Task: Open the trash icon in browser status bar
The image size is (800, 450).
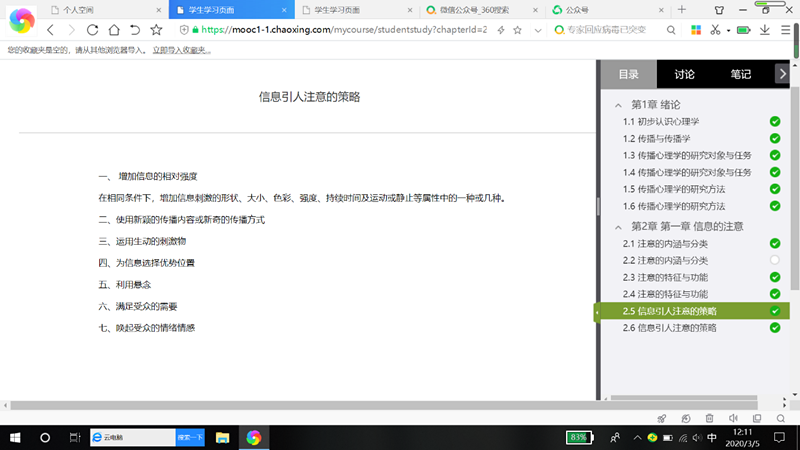Action: (x=709, y=418)
